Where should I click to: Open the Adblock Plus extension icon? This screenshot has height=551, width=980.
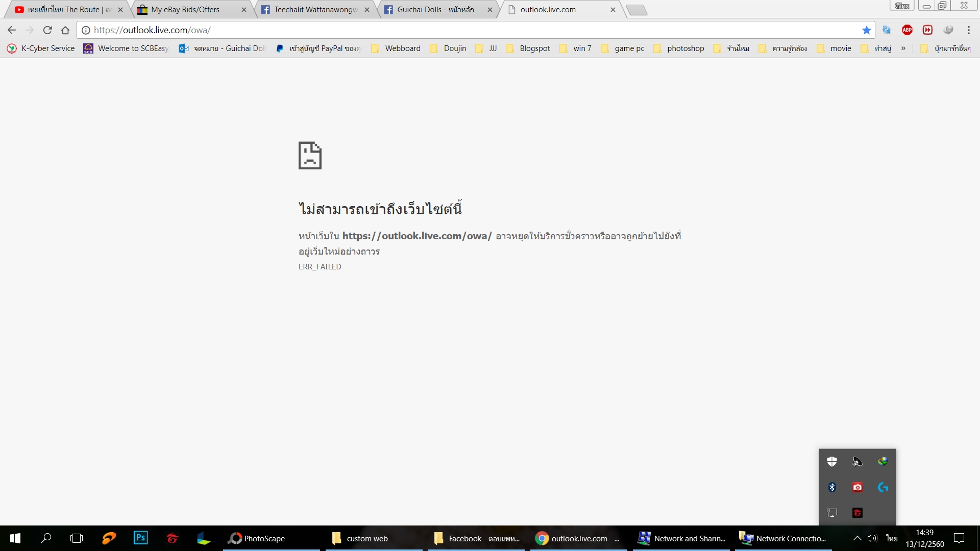(907, 30)
